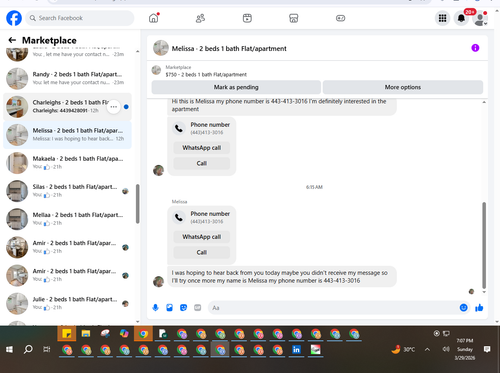Image resolution: width=500 pixels, height=373 pixels.
Task: Click the back arrow next to Marketplace
Action: (12, 40)
